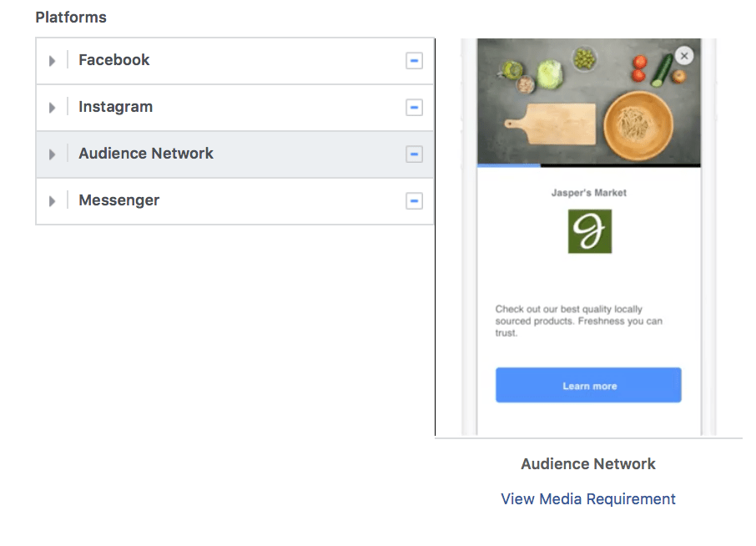The width and height of the screenshot is (756, 546).
Task: Dismiss the ad preview image using the X icon
Action: click(x=684, y=55)
